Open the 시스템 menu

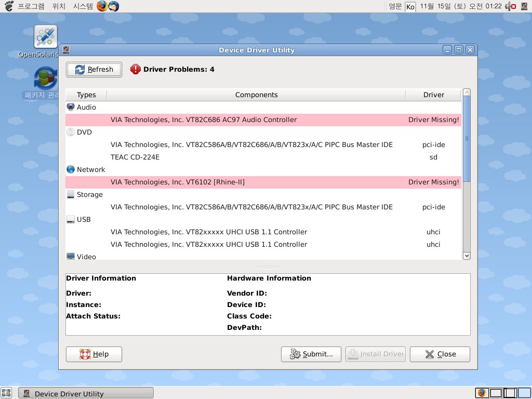click(x=83, y=6)
